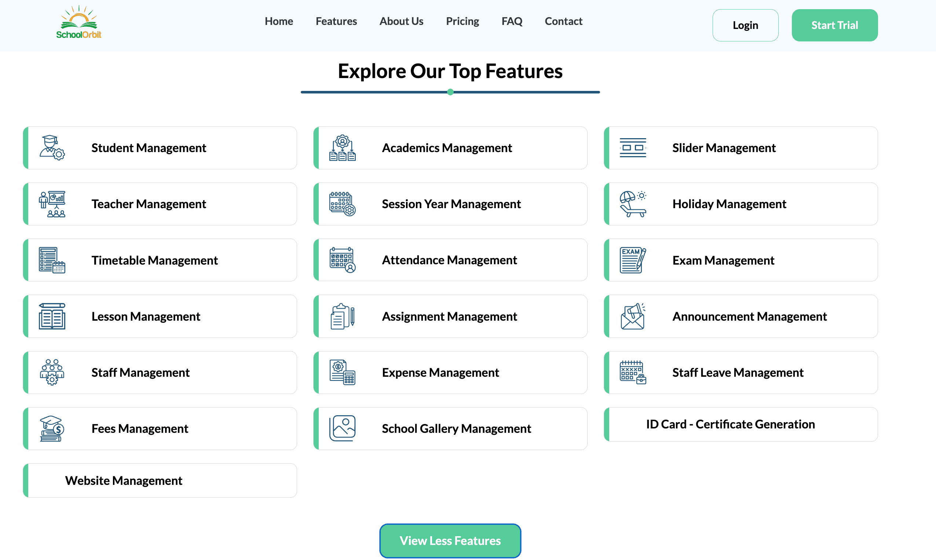The image size is (936, 560).
Task: Click the Student Management graduate-gear icon
Action: point(52,148)
